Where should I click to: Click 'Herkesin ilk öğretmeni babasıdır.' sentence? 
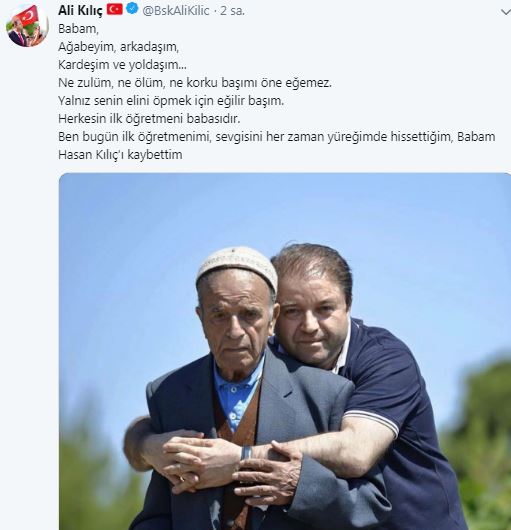(x=149, y=119)
